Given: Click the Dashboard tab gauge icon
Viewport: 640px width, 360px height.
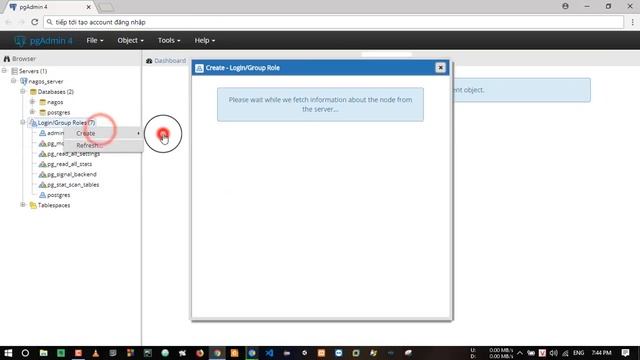Looking at the screenshot, I should [x=149, y=61].
